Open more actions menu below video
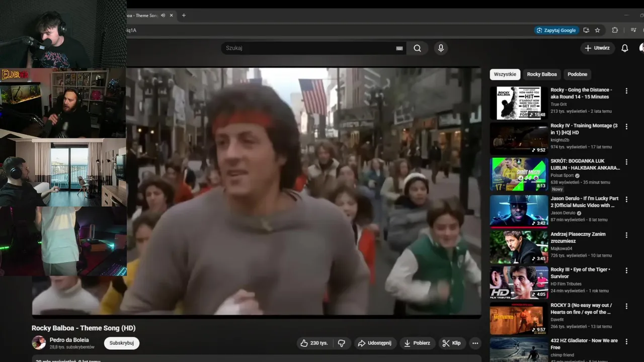The height and width of the screenshot is (362, 644). (x=475, y=343)
